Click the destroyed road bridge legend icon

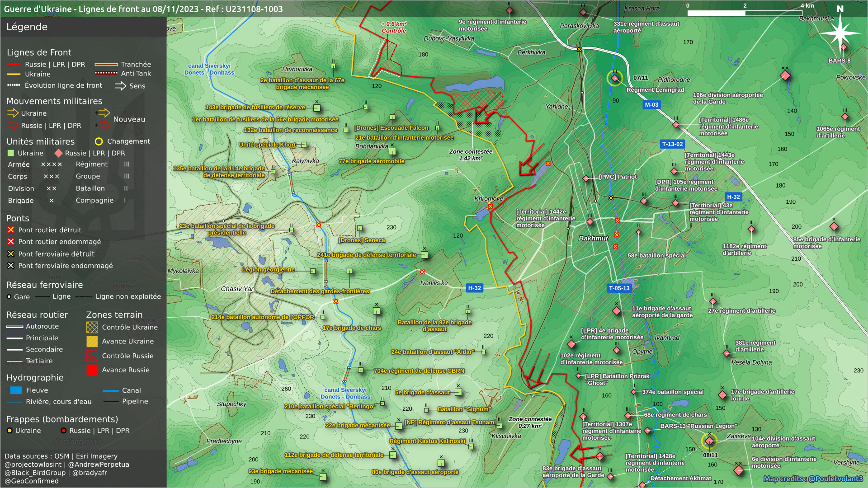(11, 230)
